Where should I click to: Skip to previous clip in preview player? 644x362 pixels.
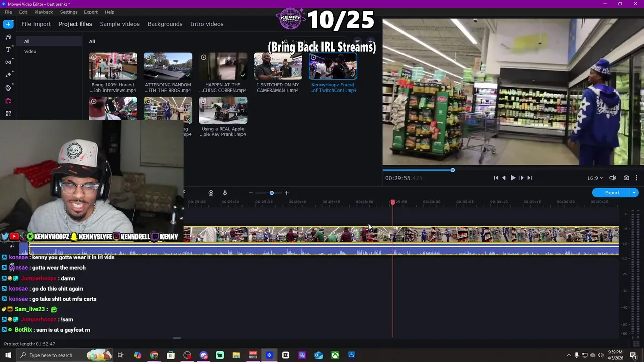click(x=496, y=178)
